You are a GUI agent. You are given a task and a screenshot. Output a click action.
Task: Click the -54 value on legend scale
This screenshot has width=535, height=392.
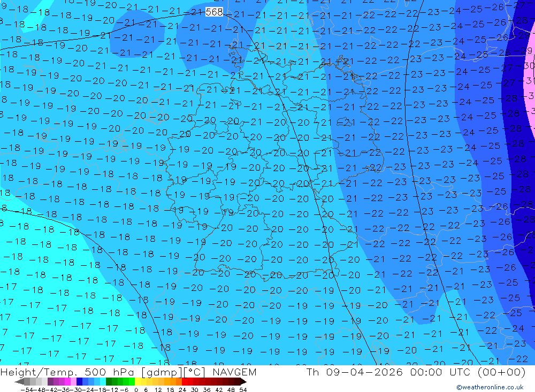[27, 390]
